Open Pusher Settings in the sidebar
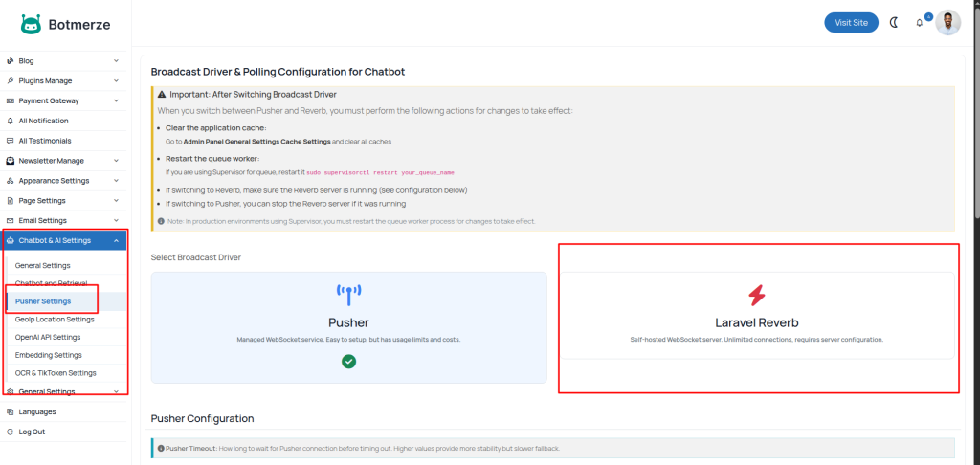The width and height of the screenshot is (980, 465). tap(43, 301)
